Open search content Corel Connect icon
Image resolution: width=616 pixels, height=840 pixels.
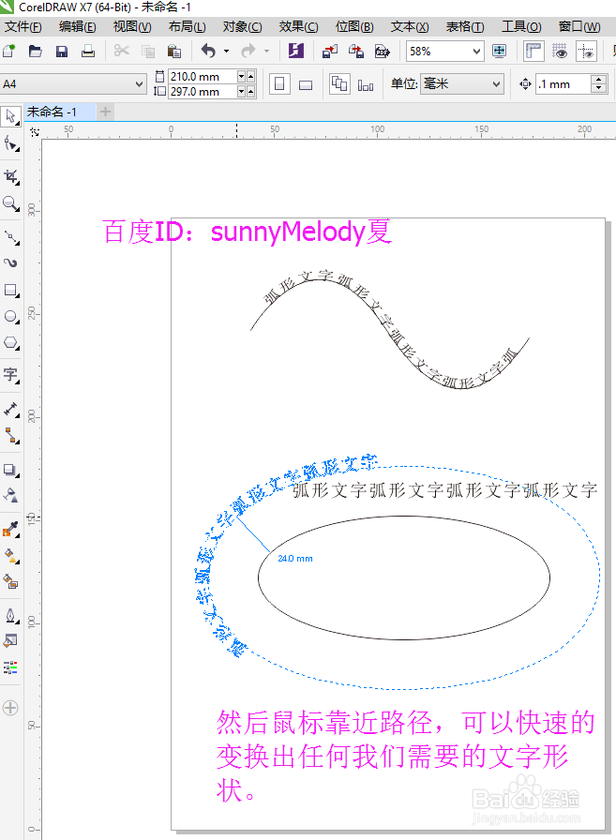[296, 52]
